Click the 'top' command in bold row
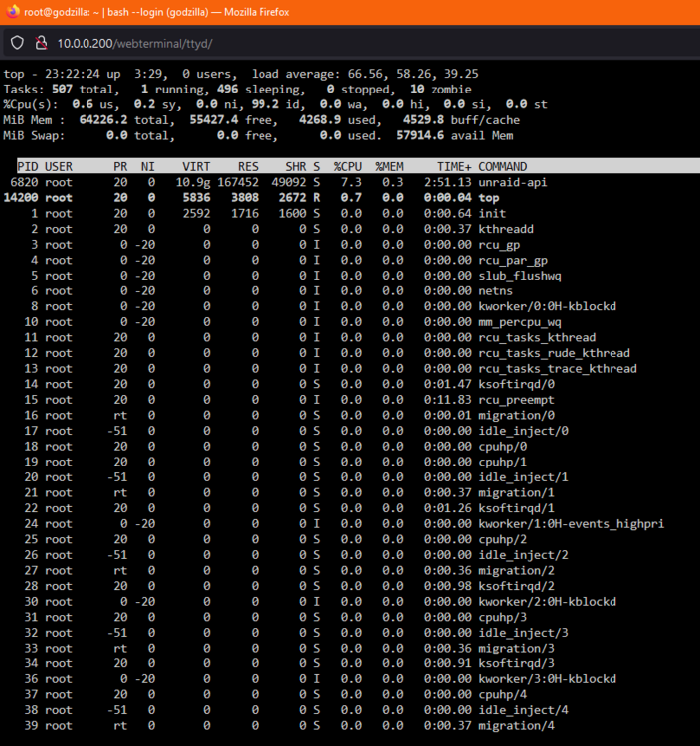700x746 pixels. click(489, 198)
